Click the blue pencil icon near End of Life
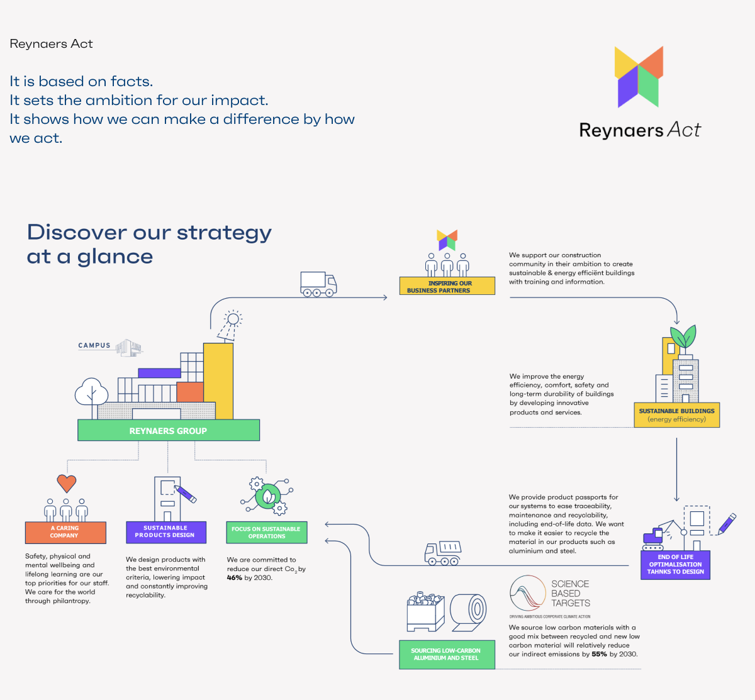The image size is (755, 700). click(x=727, y=524)
